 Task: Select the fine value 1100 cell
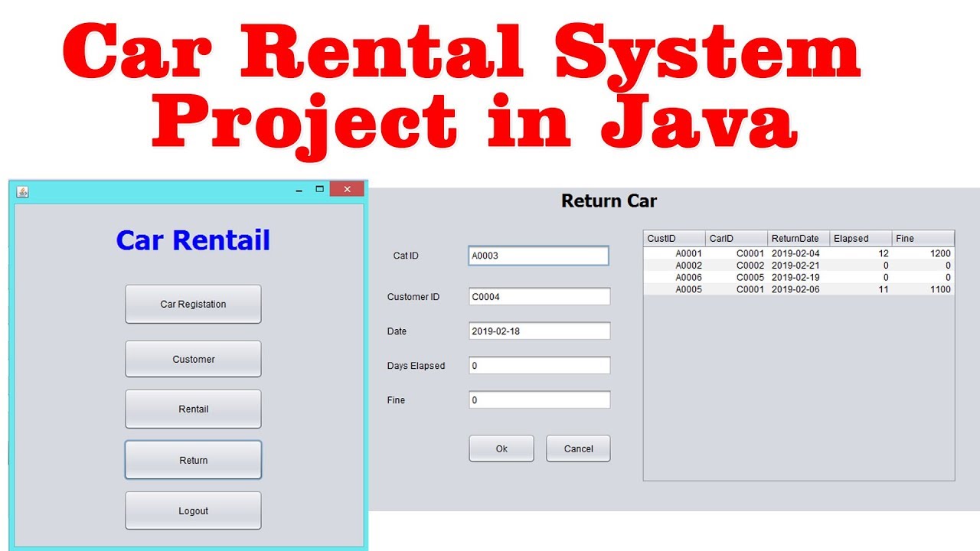pos(923,289)
